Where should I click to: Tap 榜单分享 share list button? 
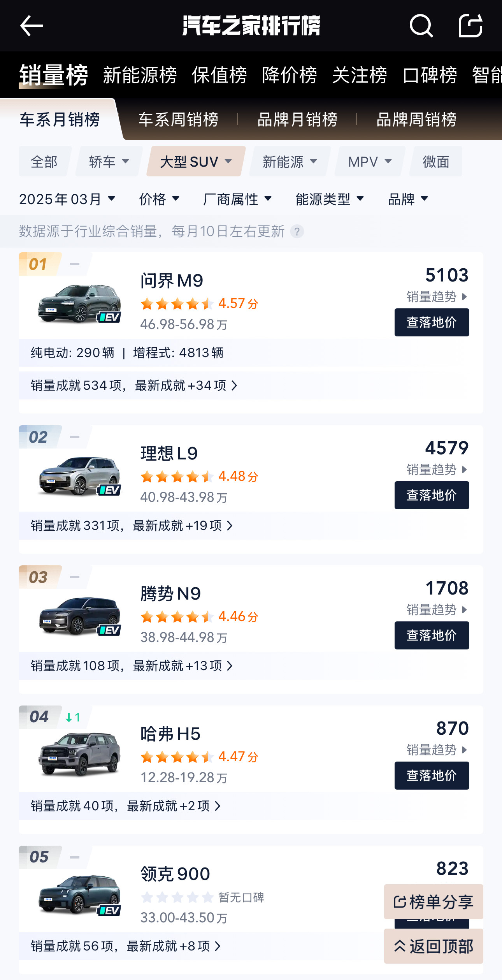pyautogui.click(x=434, y=902)
